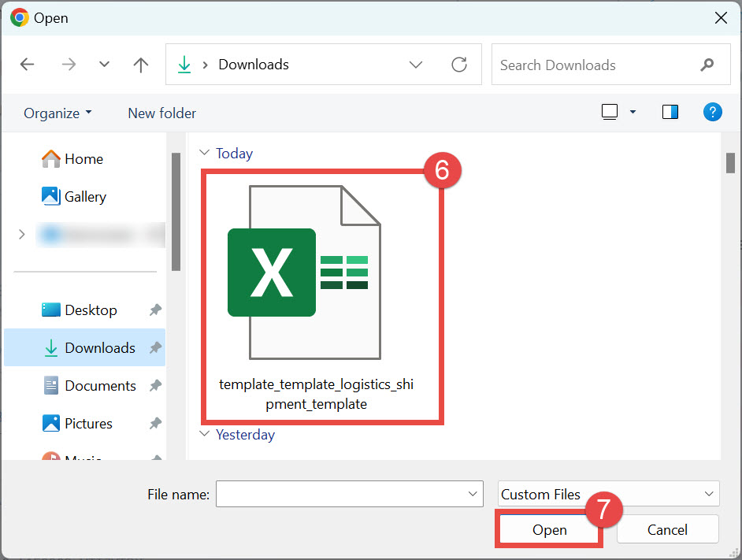Open the view options dropdown arrow
The image size is (742, 560).
coord(633,112)
